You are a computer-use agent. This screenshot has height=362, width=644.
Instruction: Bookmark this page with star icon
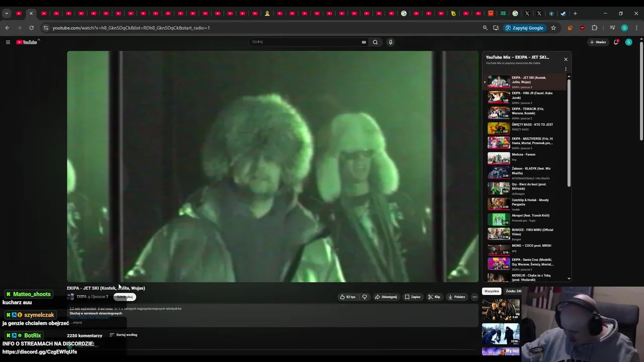[x=553, y=28]
